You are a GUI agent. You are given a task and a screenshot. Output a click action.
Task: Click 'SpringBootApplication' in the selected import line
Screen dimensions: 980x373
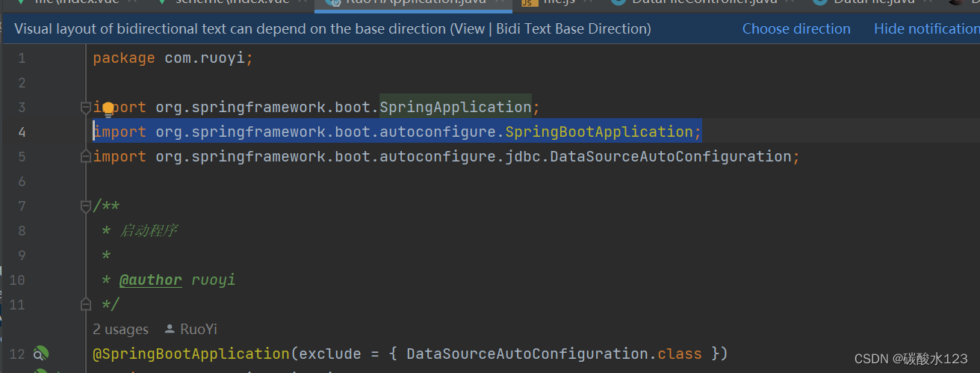point(599,132)
